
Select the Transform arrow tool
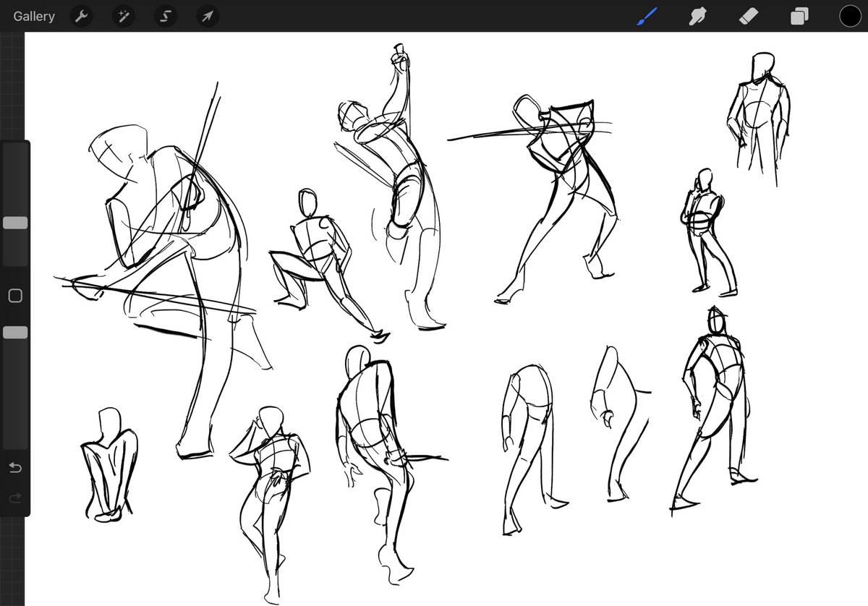point(207,16)
